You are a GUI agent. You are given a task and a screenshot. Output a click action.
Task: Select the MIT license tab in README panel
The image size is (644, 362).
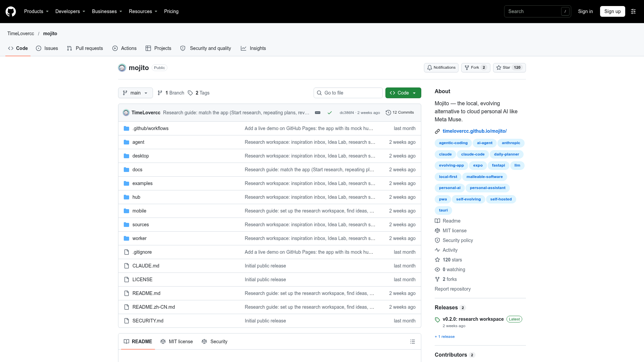(x=177, y=342)
